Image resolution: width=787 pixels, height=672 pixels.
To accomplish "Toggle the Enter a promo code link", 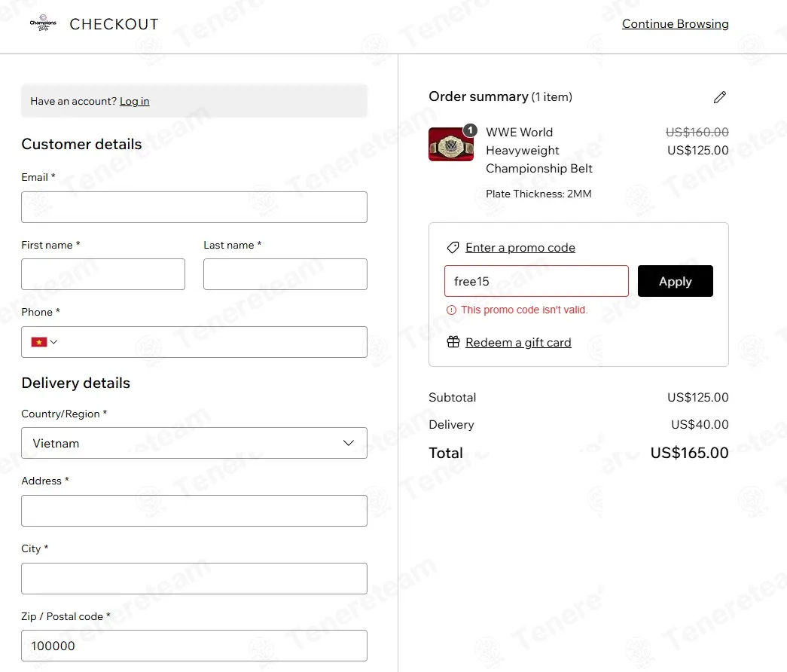I will coord(520,248).
